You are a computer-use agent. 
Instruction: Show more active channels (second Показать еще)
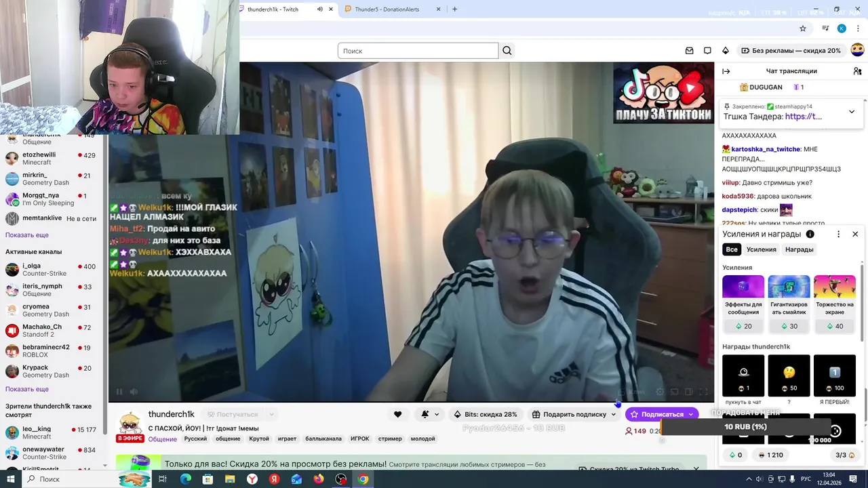pyautogui.click(x=27, y=389)
